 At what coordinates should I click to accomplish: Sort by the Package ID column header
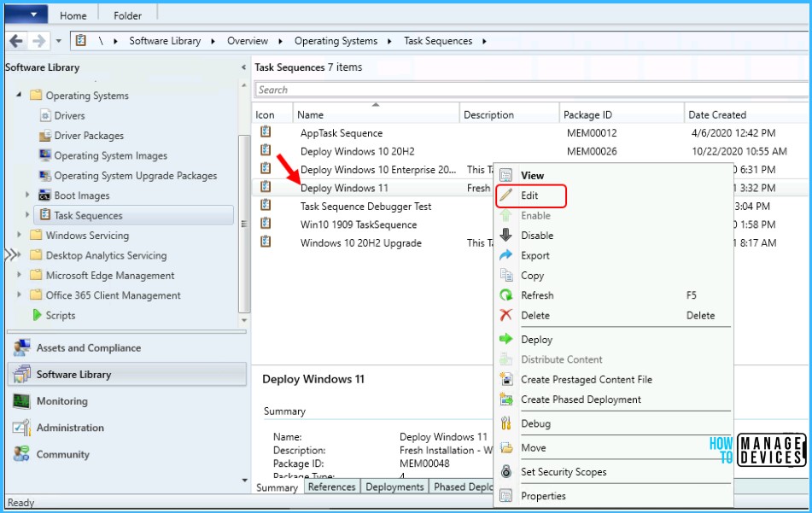(622, 114)
